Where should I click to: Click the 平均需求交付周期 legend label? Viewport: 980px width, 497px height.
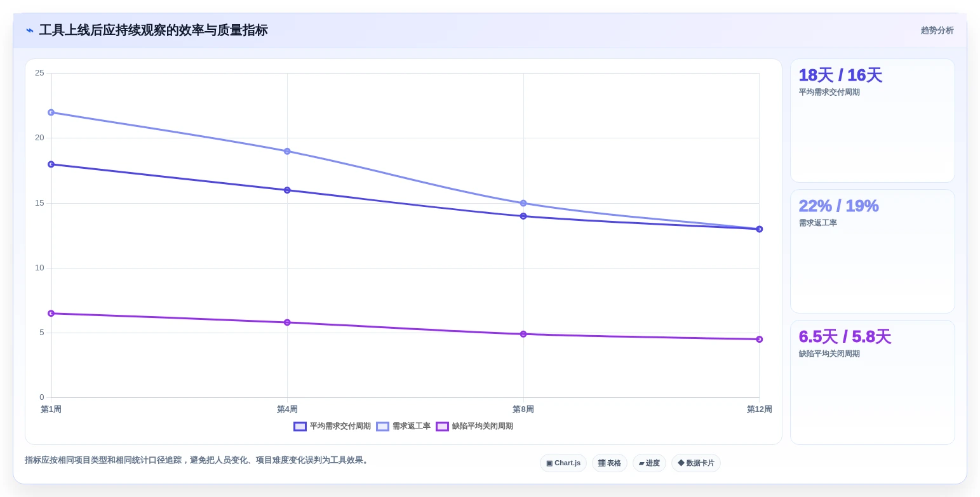tap(340, 427)
